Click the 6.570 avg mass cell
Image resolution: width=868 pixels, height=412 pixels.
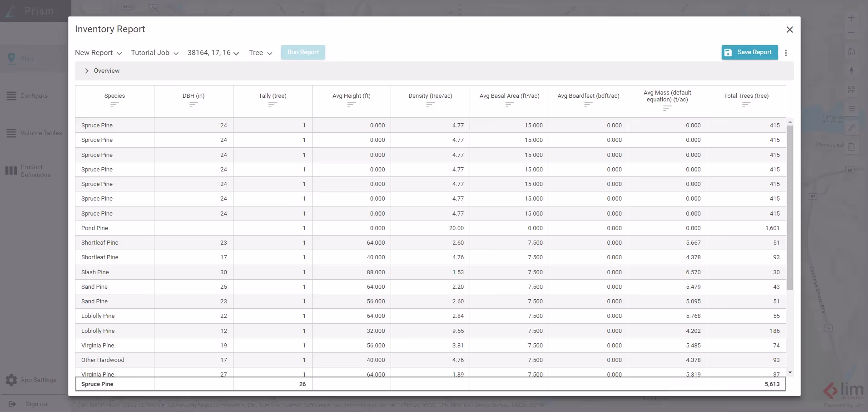pos(667,272)
